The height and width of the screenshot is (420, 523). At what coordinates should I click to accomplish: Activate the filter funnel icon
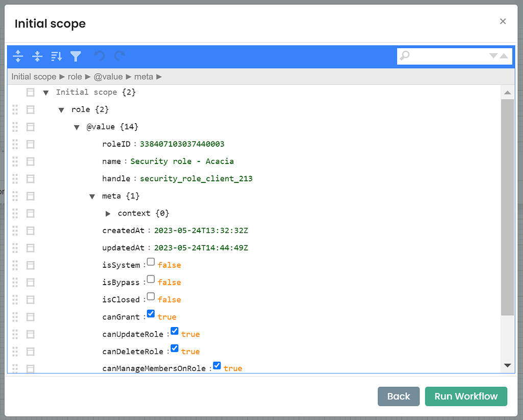tap(76, 56)
